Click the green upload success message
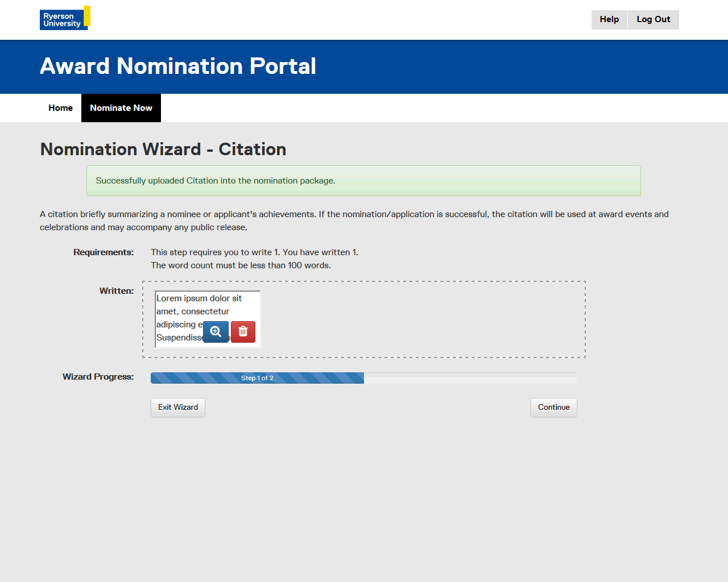Screen dimensions: 728x582 click(363, 181)
